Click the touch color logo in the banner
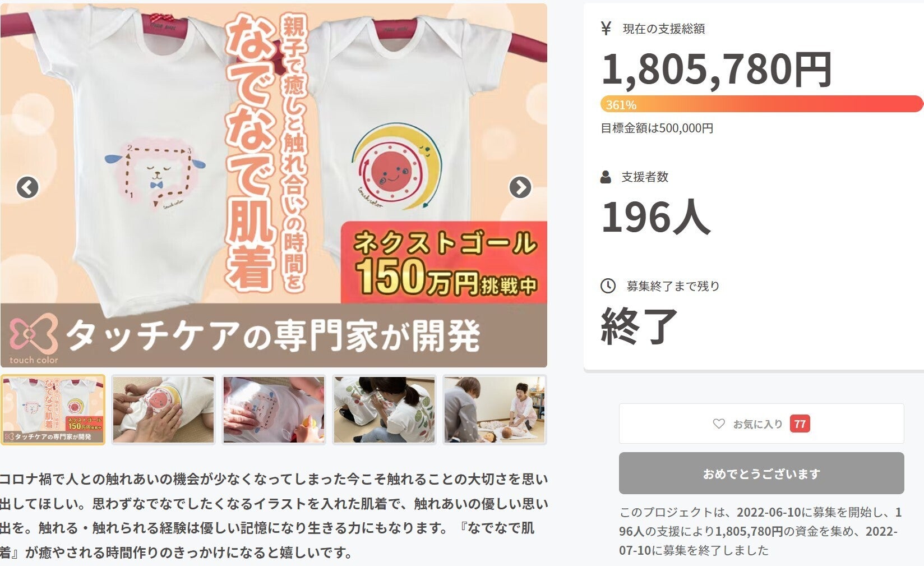The image size is (924, 566). (x=34, y=339)
